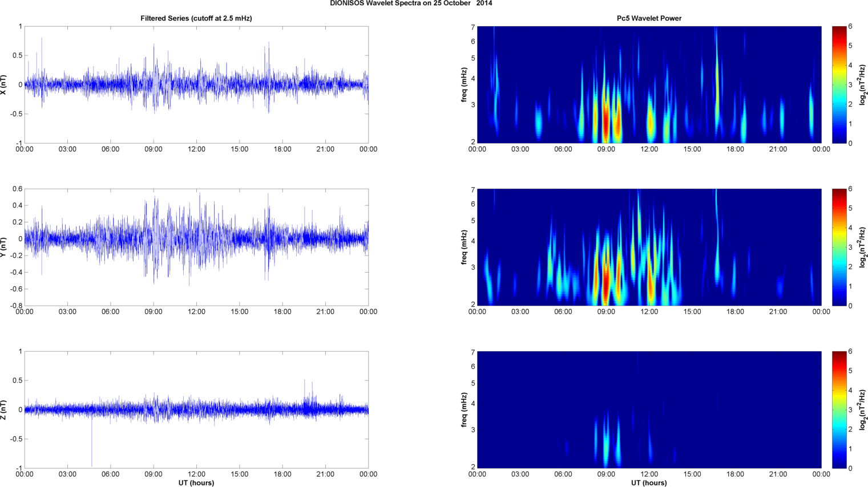Click the '21:00' tick label under the Y time series
This screenshot has width=868, height=487.
pyautogui.click(x=326, y=312)
